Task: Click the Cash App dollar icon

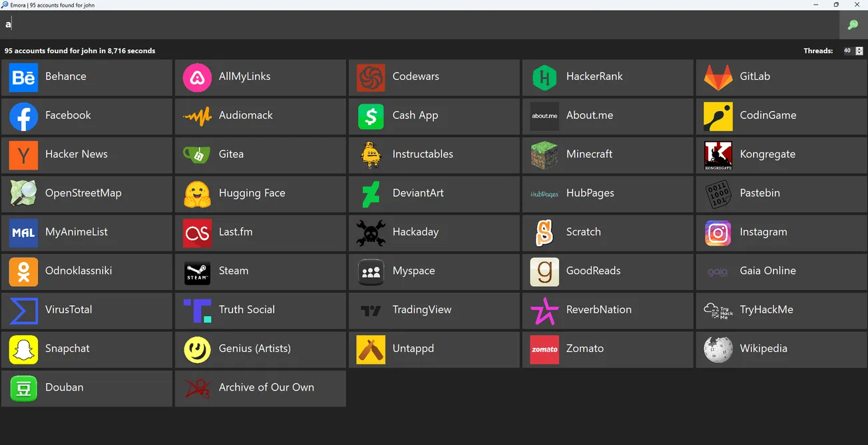Action: (370, 116)
